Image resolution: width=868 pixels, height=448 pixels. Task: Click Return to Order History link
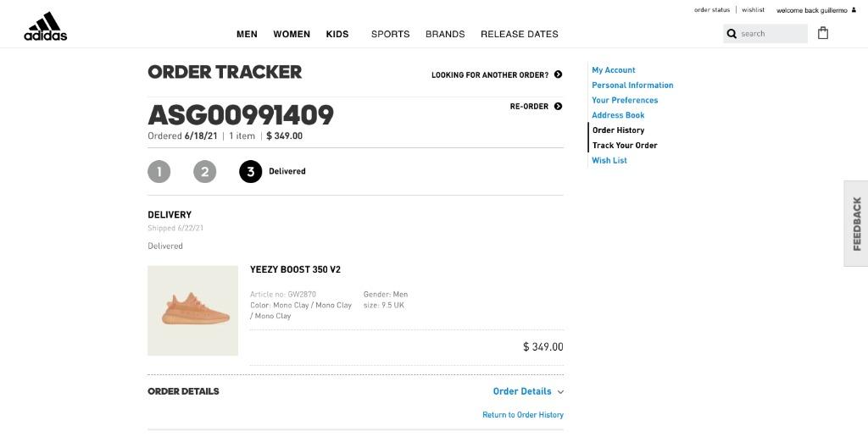523,415
